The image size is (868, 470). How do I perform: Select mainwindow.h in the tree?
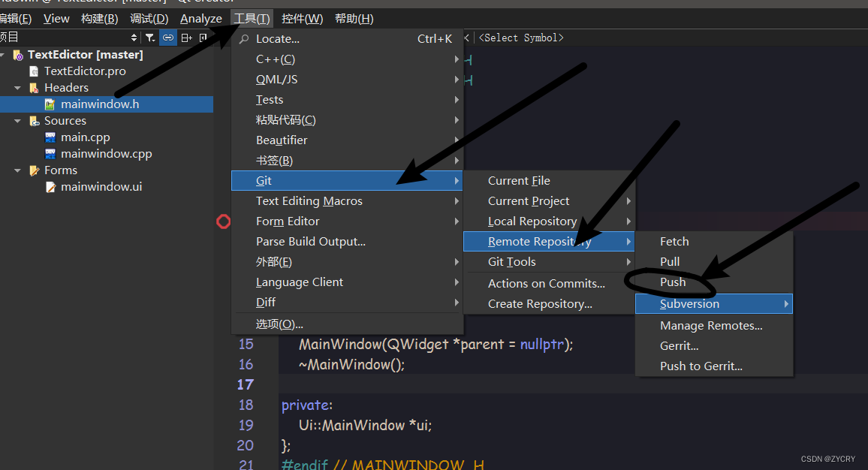pyautogui.click(x=100, y=104)
